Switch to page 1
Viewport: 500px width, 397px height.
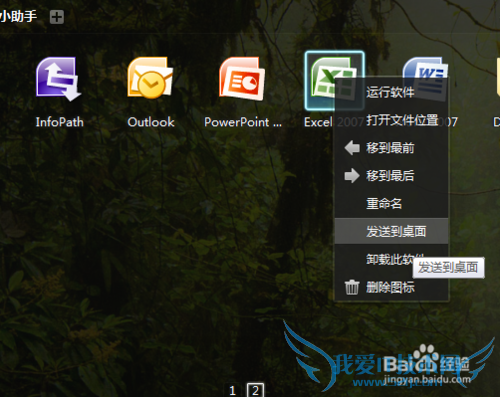tap(233, 390)
